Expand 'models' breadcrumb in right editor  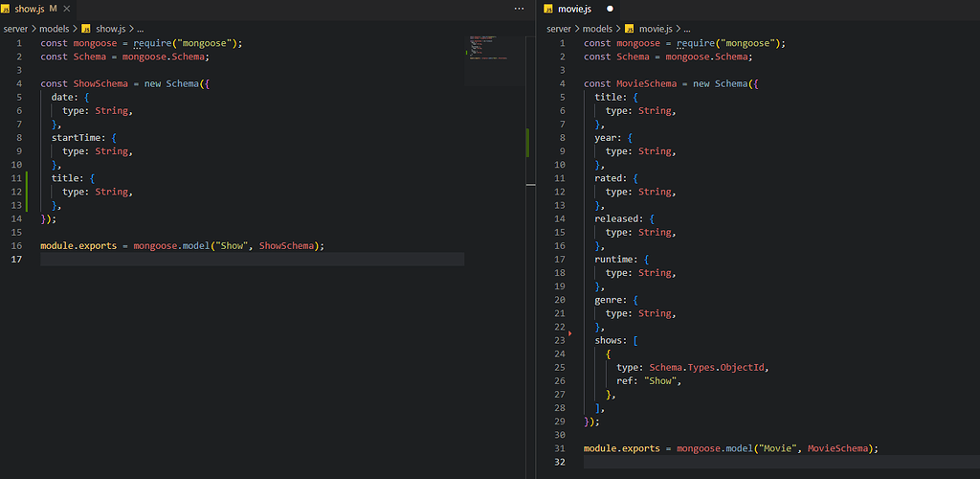pyautogui.click(x=597, y=29)
